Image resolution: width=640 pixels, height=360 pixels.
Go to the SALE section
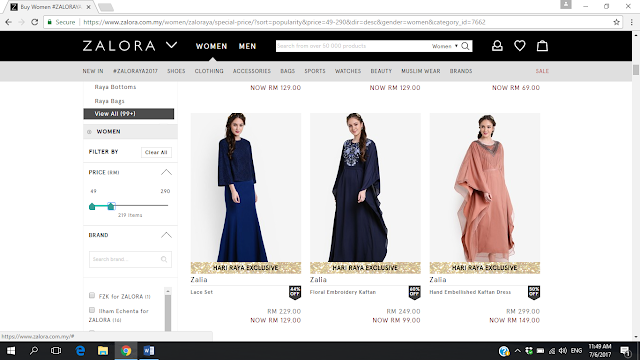point(542,71)
